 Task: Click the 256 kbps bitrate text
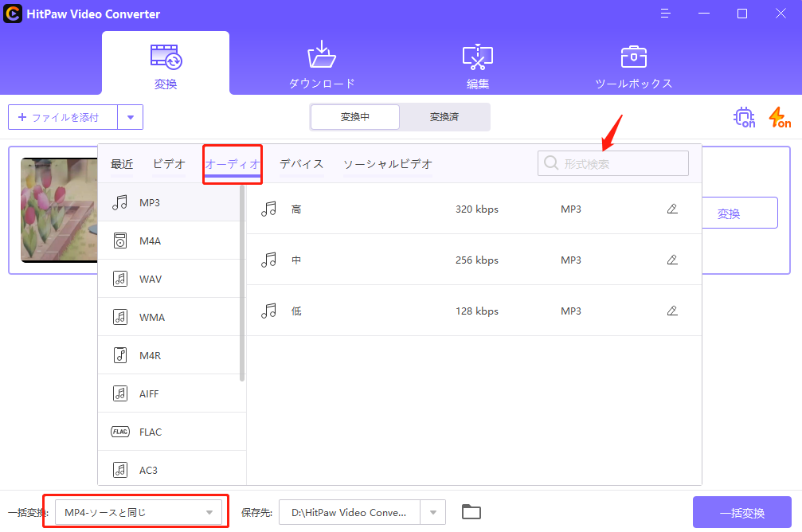tap(477, 260)
